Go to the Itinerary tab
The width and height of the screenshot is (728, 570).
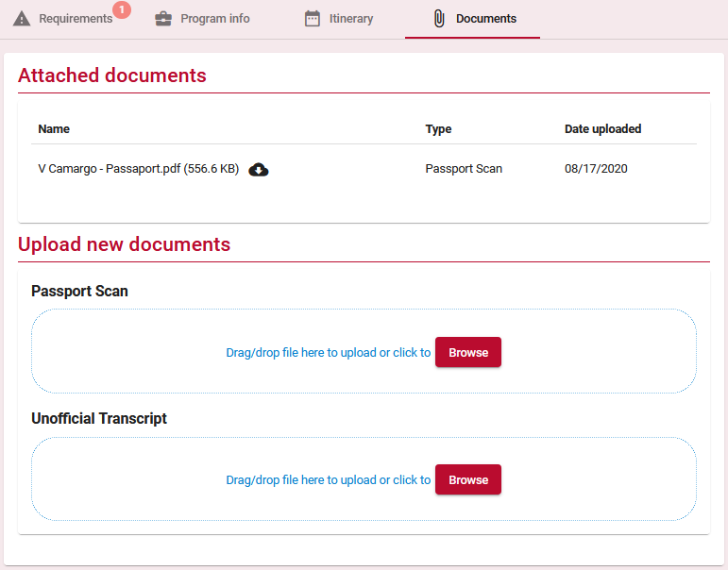[339, 19]
